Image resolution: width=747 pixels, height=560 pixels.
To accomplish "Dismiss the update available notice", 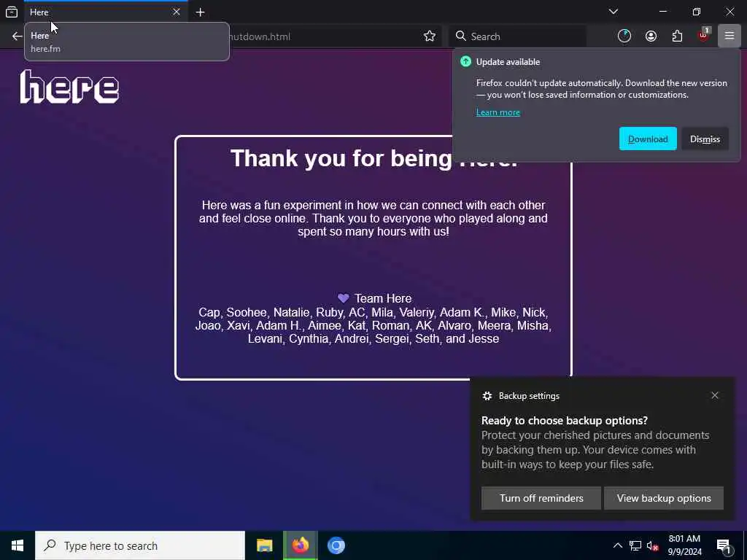I will coord(705,139).
